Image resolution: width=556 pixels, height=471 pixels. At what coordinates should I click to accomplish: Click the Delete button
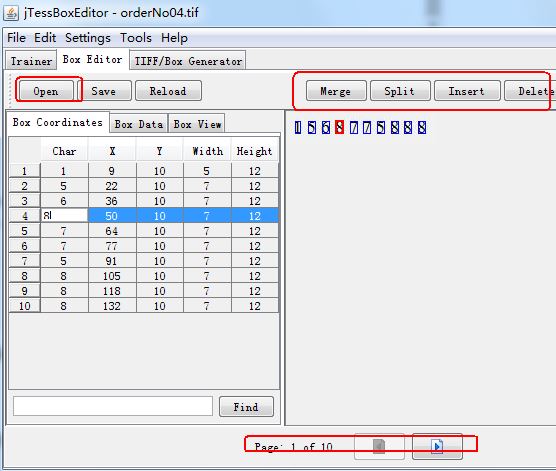tap(530, 91)
